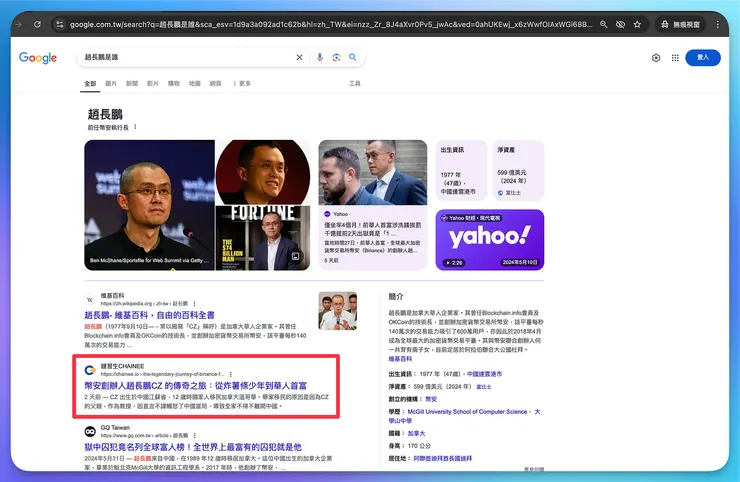Click the image gallery icon on Fortune thumbnail

pos(295,256)
